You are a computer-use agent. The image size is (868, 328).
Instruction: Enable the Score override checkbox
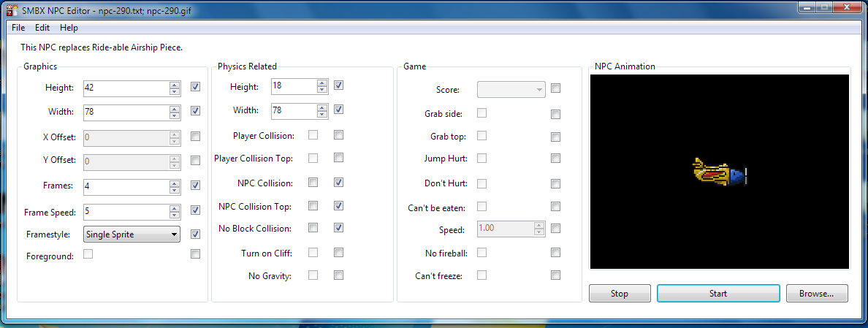coord(556,88)
